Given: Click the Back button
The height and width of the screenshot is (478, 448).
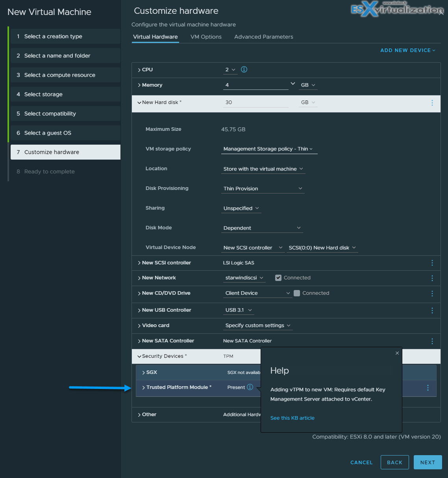Looking at the screenshot, I should [x=395, y=462].
